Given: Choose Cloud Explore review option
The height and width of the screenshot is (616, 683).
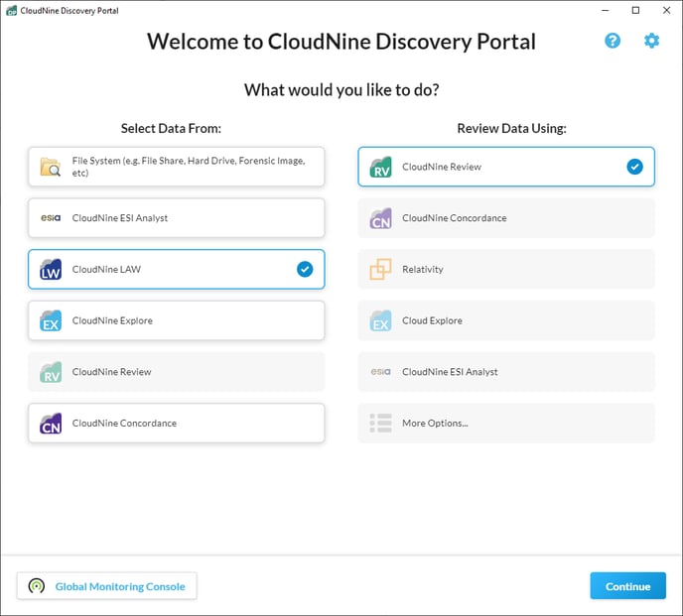Looking at the screenshot, I should point(506,320).
